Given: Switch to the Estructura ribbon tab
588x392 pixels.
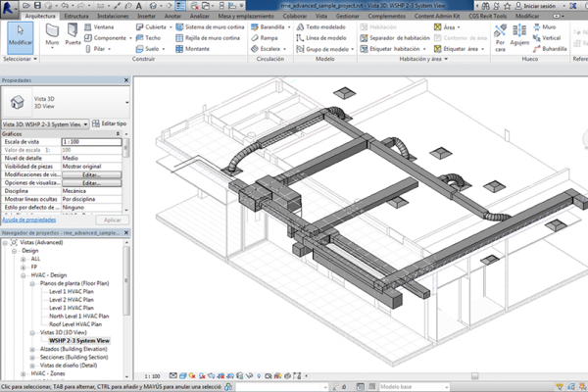Looking at the screenshot, I should tap(74, 17).
